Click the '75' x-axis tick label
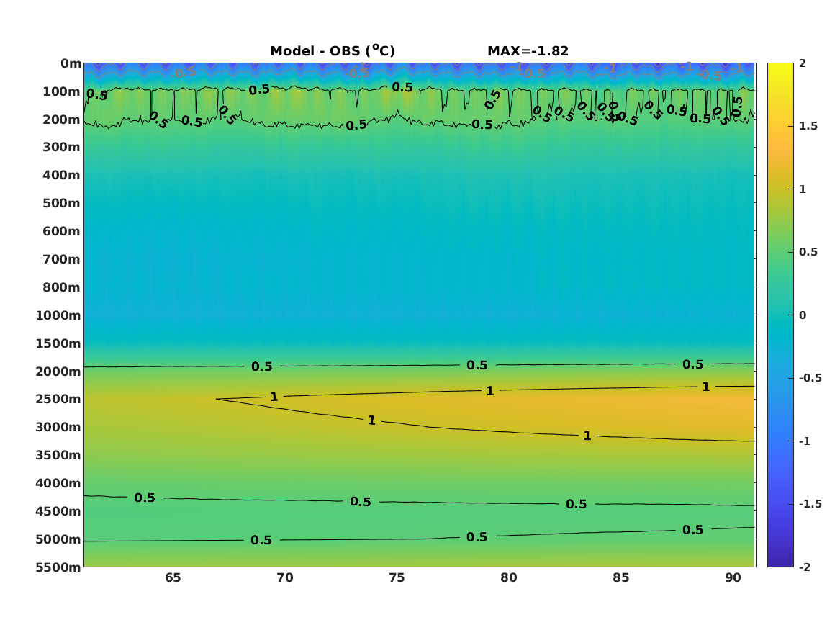The height and width of the screenshot is (630, 840). pos(397,578)
